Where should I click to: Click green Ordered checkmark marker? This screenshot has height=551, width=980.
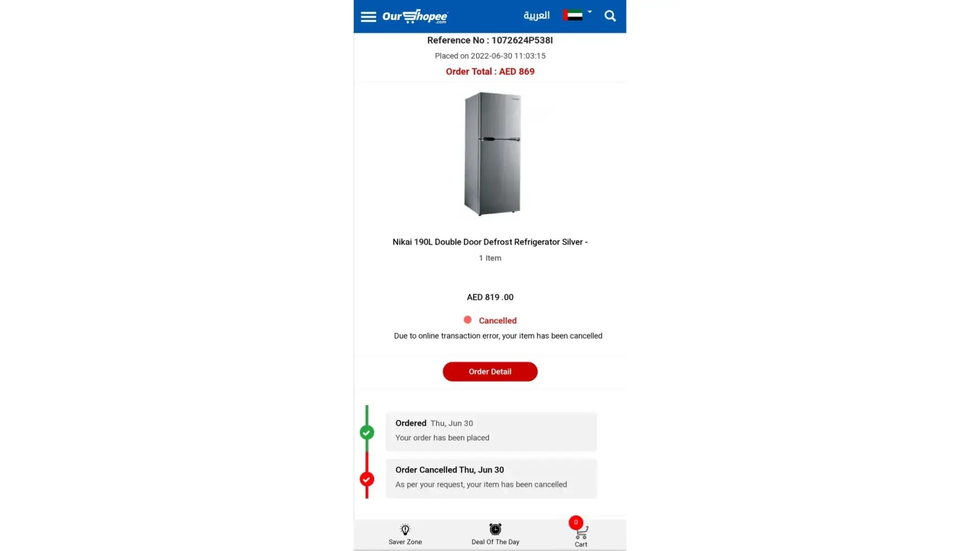pos(367,433)
